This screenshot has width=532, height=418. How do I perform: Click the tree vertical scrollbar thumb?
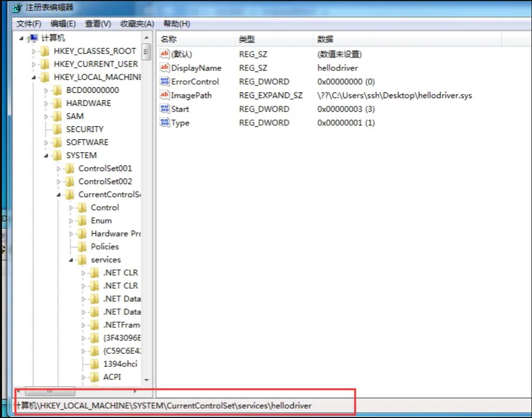[x=146, y=52]
